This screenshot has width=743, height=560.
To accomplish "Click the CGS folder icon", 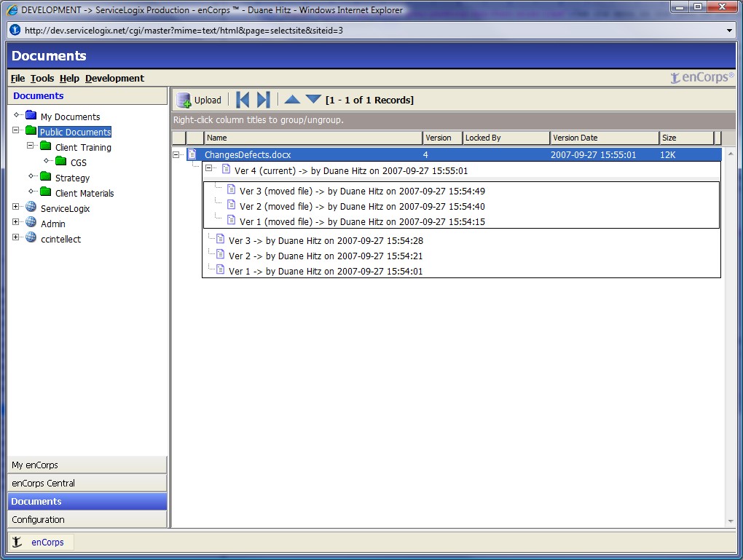I will point(61,161).
